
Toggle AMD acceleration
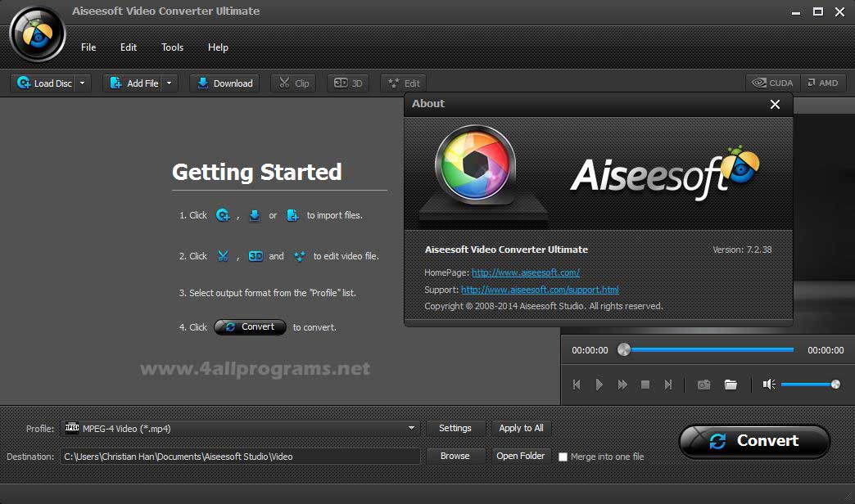pyautogui.click(x=823, y=83)
